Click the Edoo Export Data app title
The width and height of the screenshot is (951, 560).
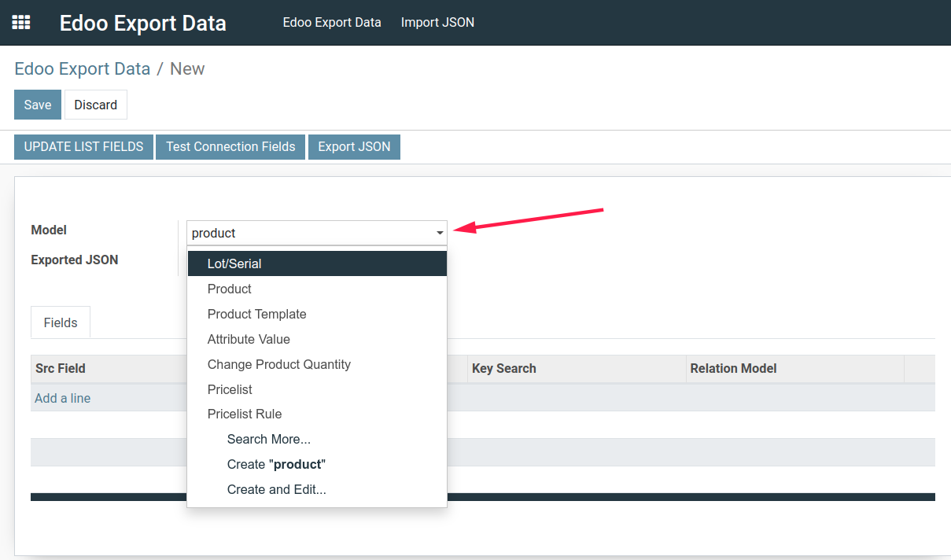click(x=143, y=23)
